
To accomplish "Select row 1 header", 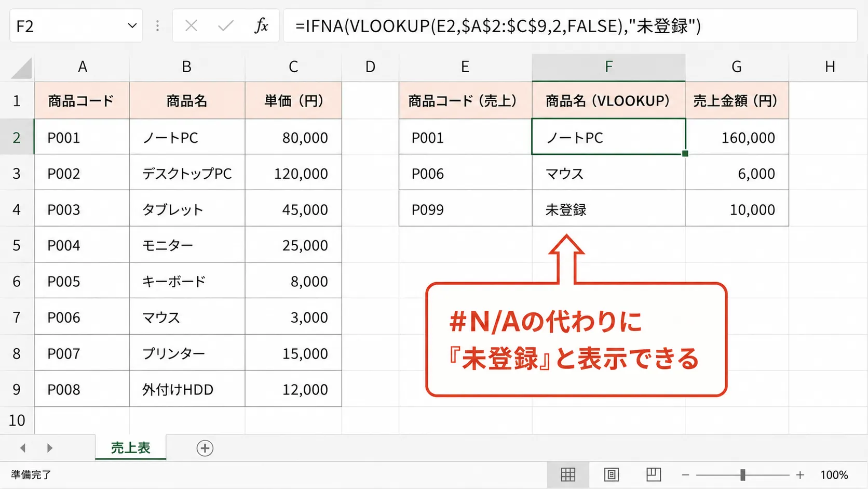I will pos(17,101).
